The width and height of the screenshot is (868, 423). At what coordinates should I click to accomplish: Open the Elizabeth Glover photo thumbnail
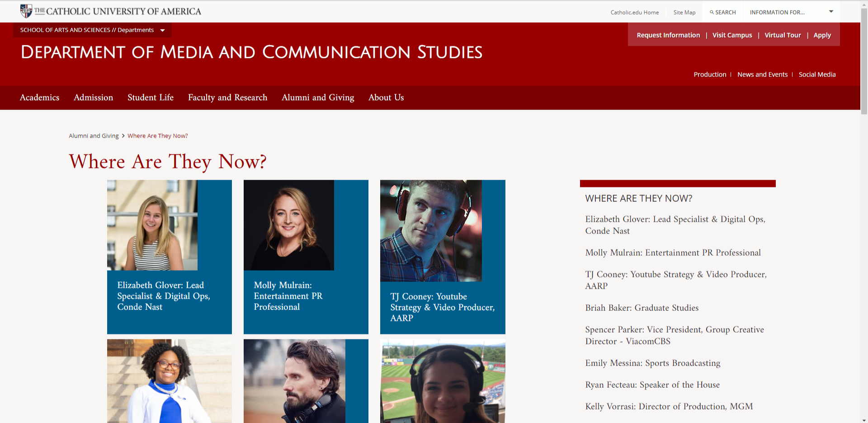coord(152,225)
